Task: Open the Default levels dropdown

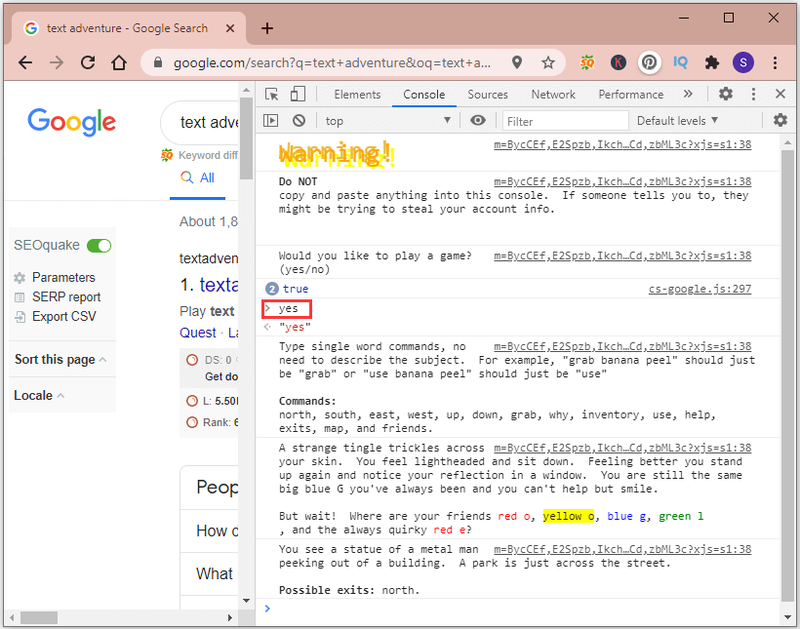Action: 677,121
